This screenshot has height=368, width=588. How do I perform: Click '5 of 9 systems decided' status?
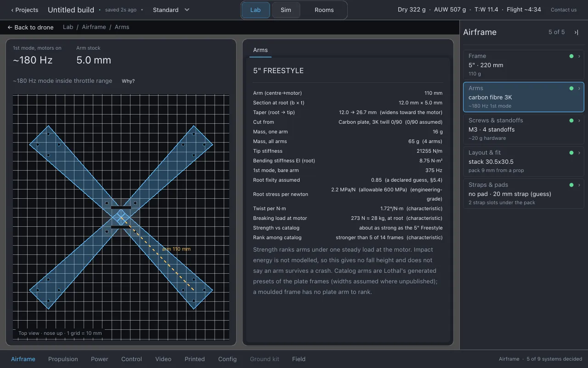point(554,359)
